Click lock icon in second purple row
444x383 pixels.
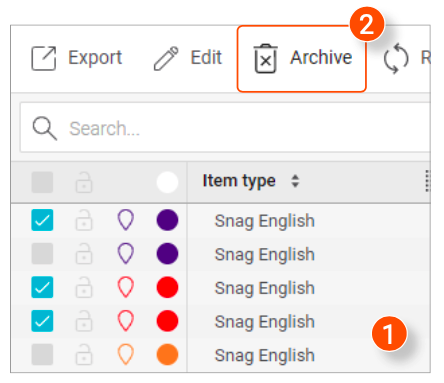tap(84, 254)
